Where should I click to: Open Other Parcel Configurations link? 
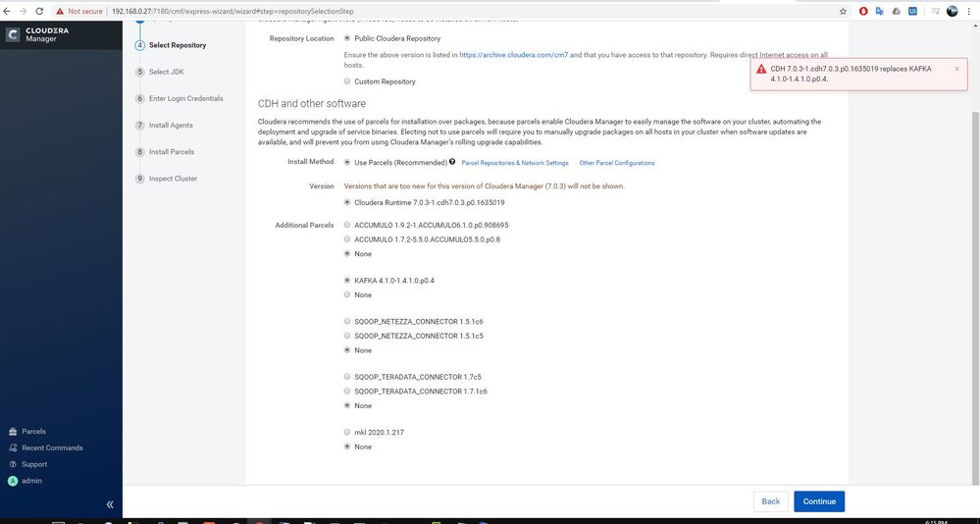pos(617,163)
